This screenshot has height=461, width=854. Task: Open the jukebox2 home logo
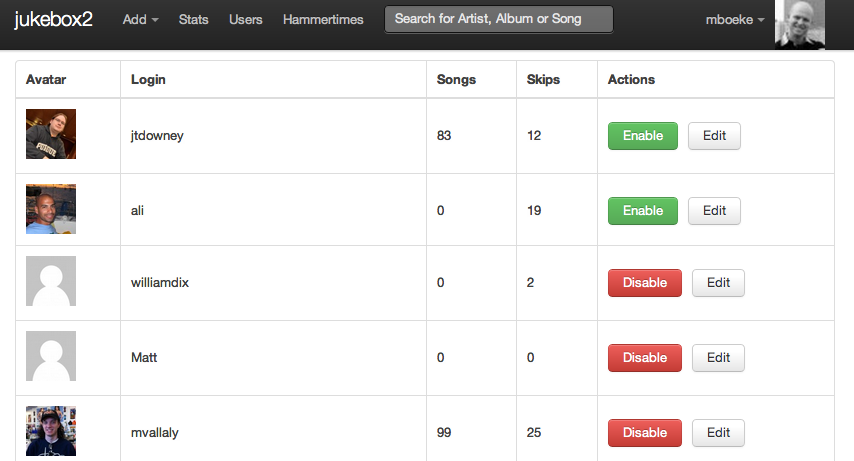tap(53, 20)
